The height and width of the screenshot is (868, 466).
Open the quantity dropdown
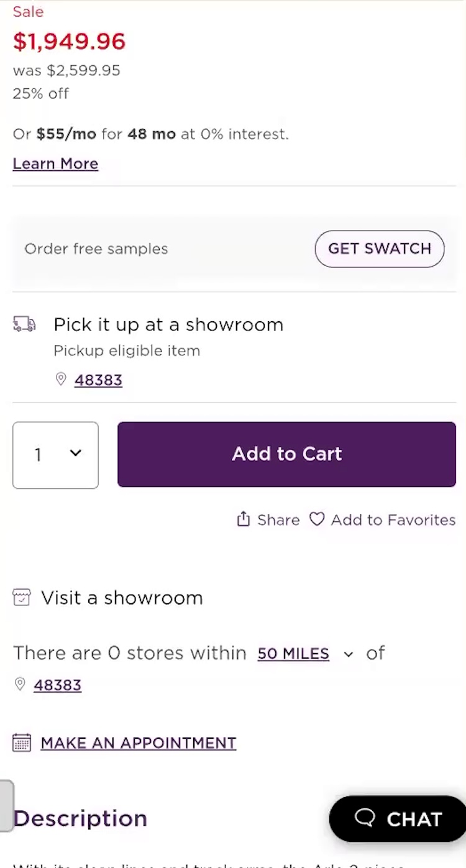click(x=55, y=455)
